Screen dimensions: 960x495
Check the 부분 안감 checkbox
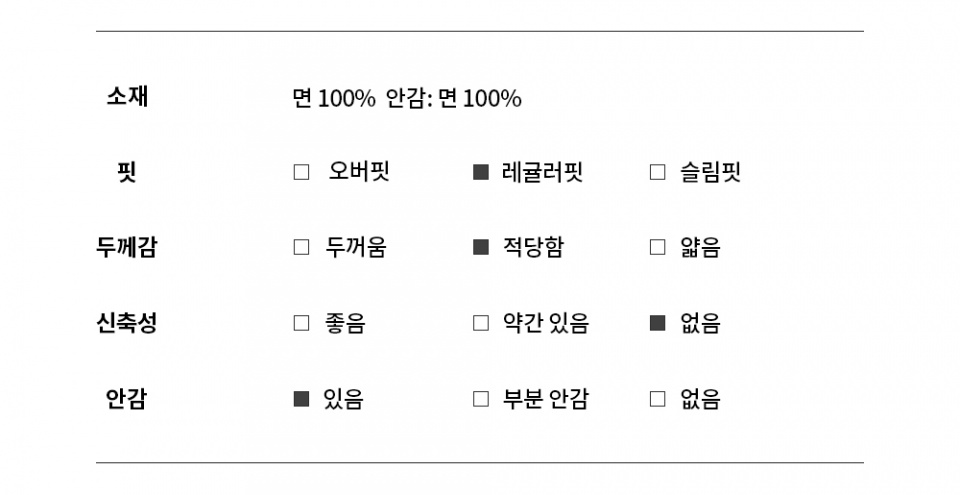point(481,399)
